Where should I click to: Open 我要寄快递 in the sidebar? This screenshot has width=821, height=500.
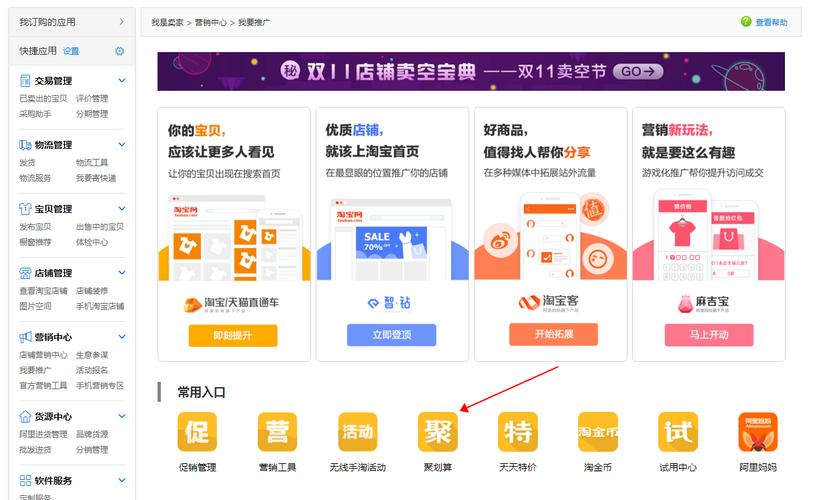tap(96, 178)
